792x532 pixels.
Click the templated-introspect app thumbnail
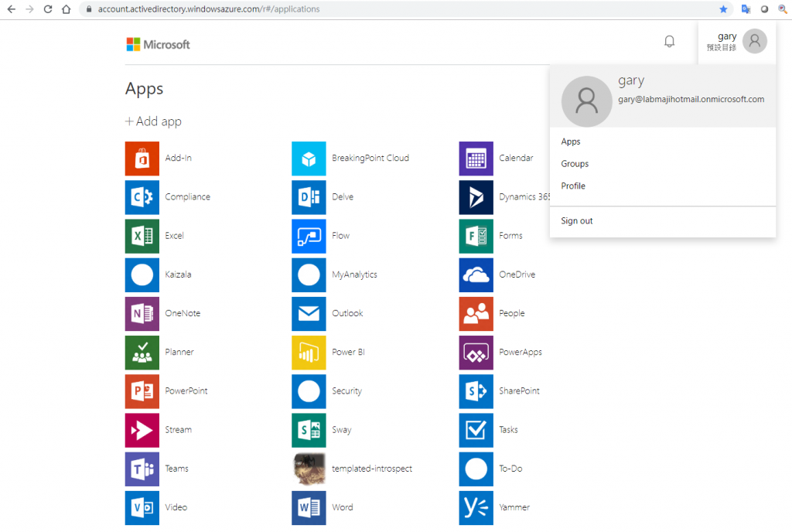[309, 469]
